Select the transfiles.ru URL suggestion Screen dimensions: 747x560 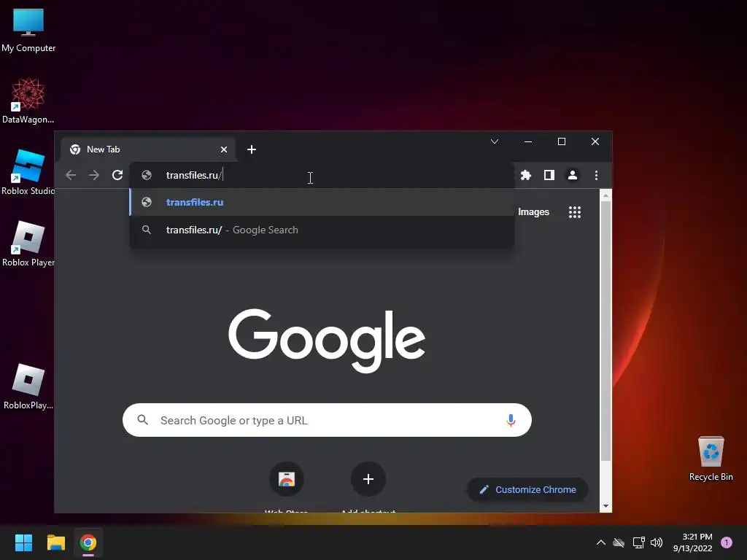click(322, 203)
